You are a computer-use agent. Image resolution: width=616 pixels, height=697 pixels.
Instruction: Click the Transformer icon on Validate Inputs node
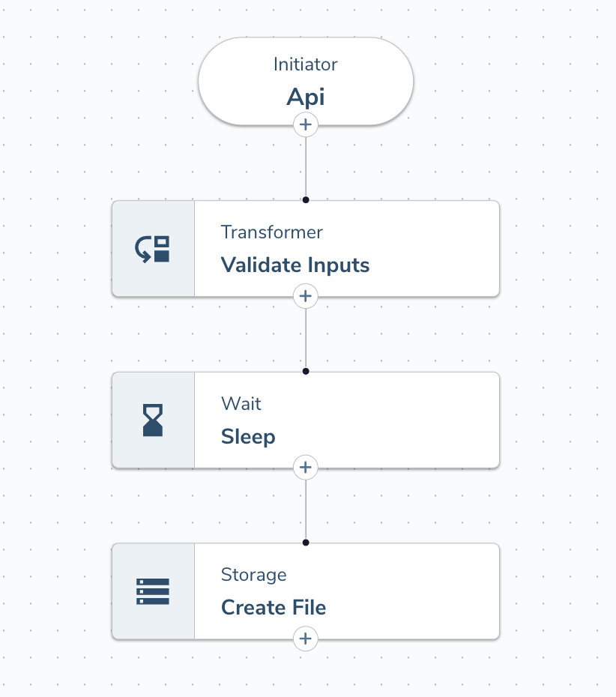[x=153, y=249]
